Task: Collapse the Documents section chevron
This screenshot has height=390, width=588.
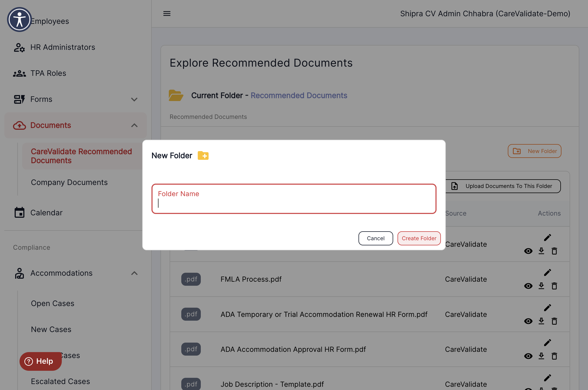Action: [134, 125]
